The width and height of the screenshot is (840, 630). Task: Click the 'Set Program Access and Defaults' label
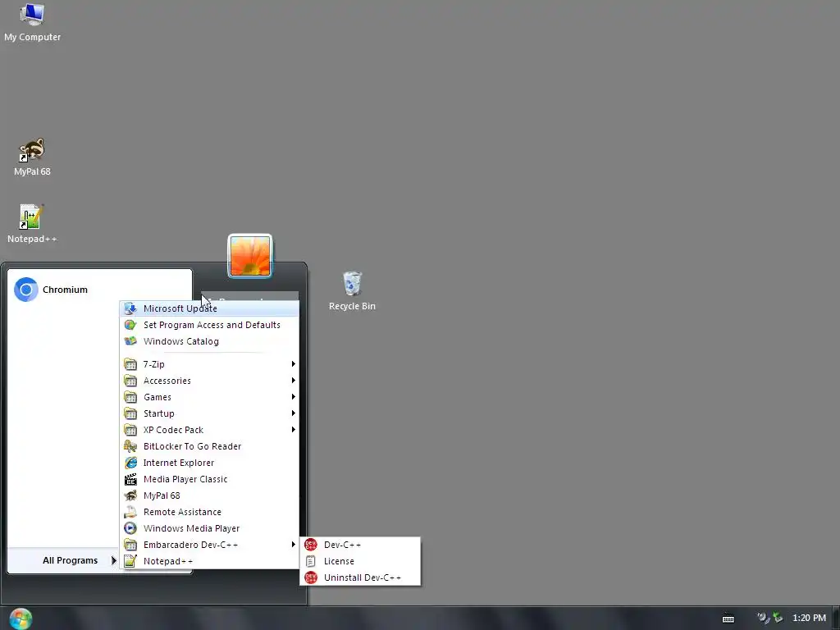212,325
